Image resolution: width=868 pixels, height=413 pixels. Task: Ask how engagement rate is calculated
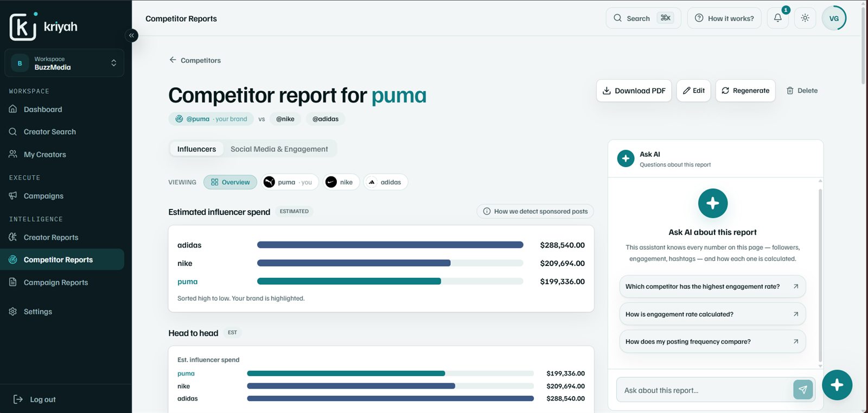(x=712, y=314)
